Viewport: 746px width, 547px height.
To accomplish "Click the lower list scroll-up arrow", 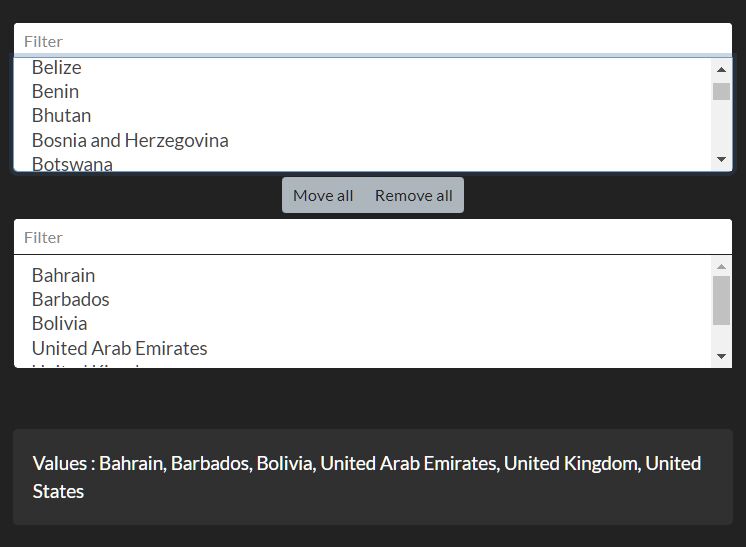I will (721, 266).
